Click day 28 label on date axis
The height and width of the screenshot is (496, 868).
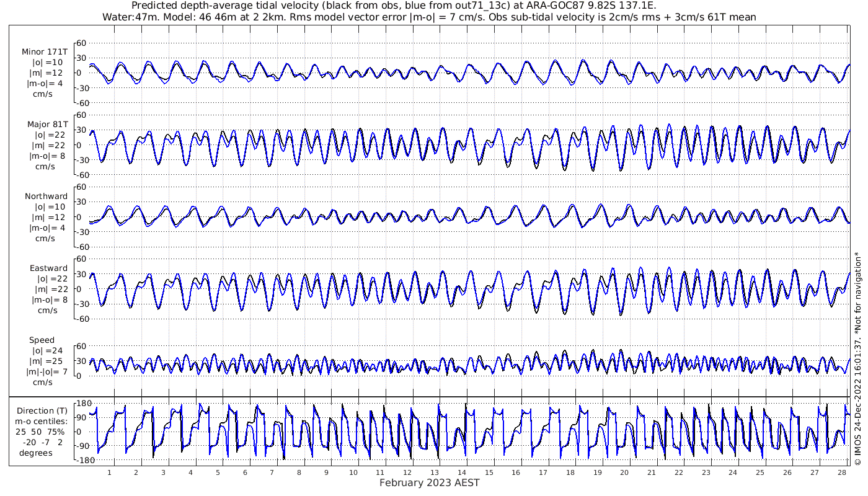tap(841, 472)
